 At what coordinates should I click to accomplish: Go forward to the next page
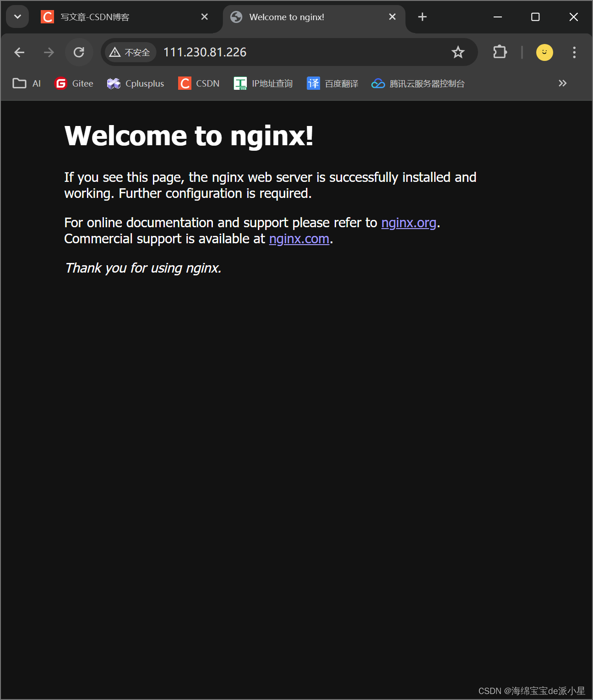[x=49, y=52]
